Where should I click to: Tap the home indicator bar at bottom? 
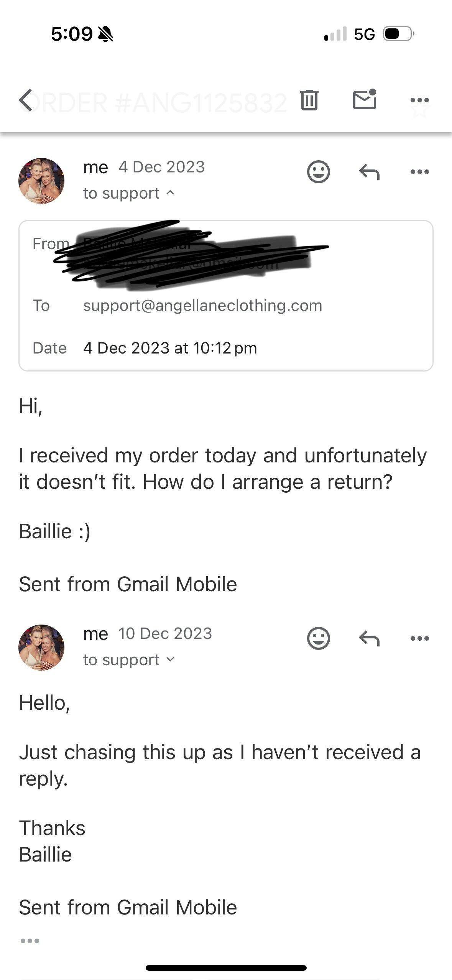[x=226, y=968]
